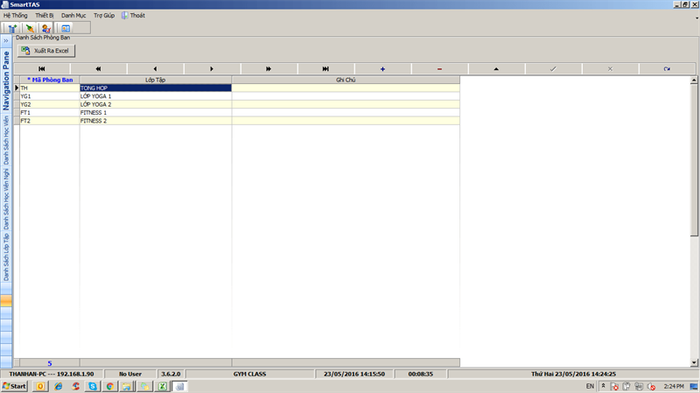The image size is (700, 393).
Task: Select the LỚP YOGA 1 cell
Action: 155,96
